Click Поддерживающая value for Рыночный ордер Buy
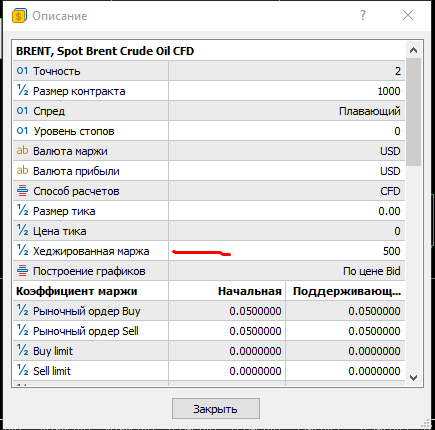The width and height of the screenshot is (435, 430). click(374, 311)
